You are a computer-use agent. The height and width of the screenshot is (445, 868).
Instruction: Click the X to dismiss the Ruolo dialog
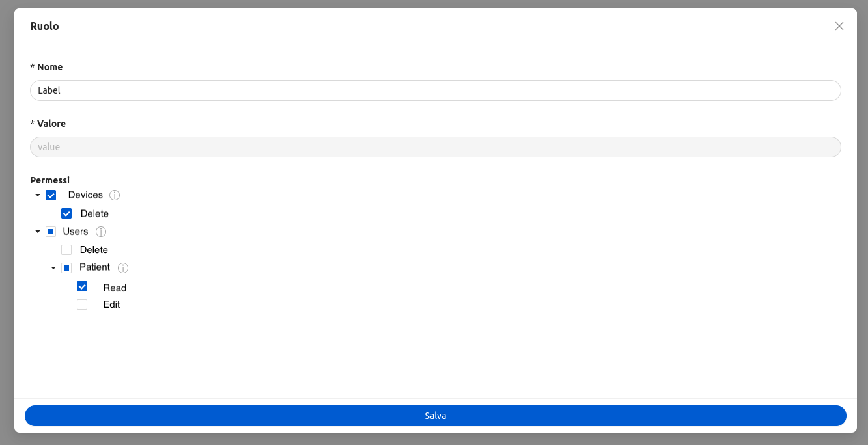[x=839, y=26]
